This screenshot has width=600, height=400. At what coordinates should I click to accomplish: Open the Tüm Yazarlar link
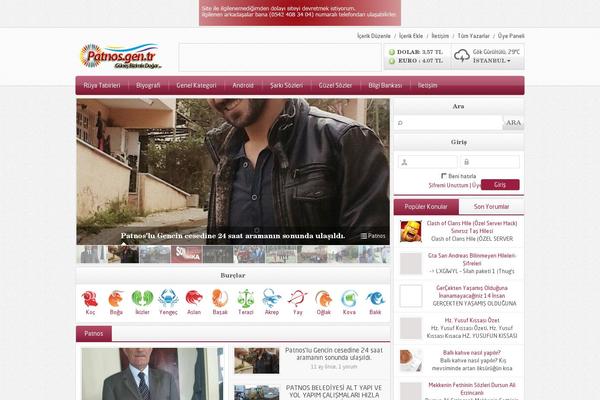474,36
